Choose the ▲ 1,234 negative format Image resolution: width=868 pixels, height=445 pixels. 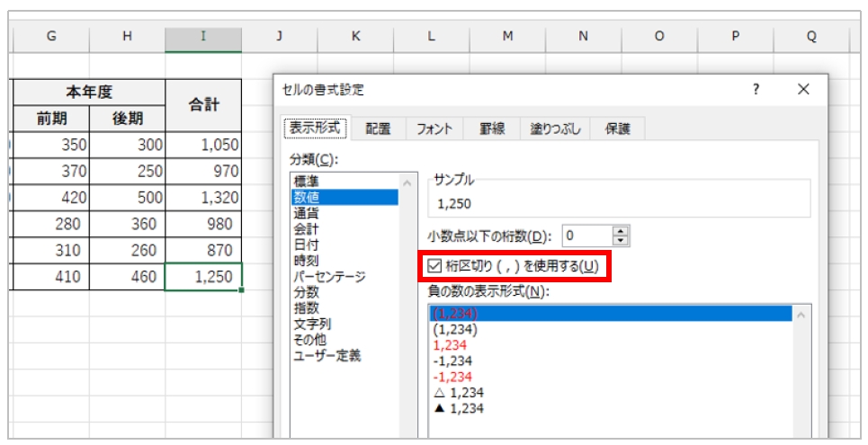click(611, 408)
